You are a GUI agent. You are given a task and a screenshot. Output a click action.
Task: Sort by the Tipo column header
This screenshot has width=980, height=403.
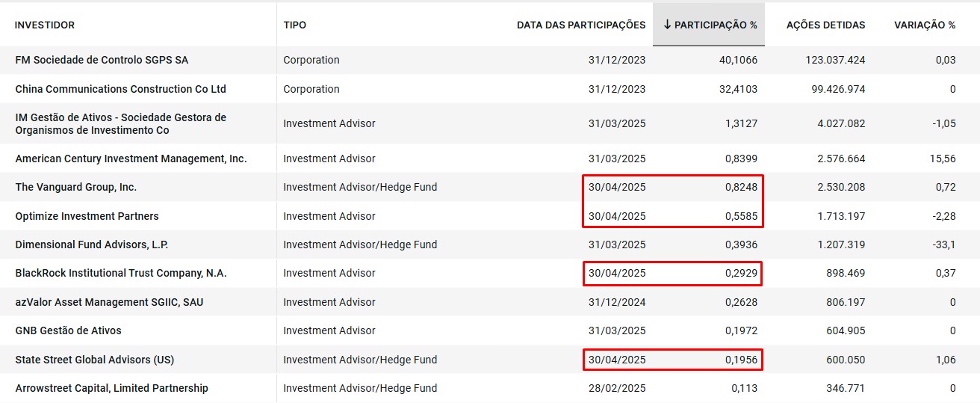[295, 25]
